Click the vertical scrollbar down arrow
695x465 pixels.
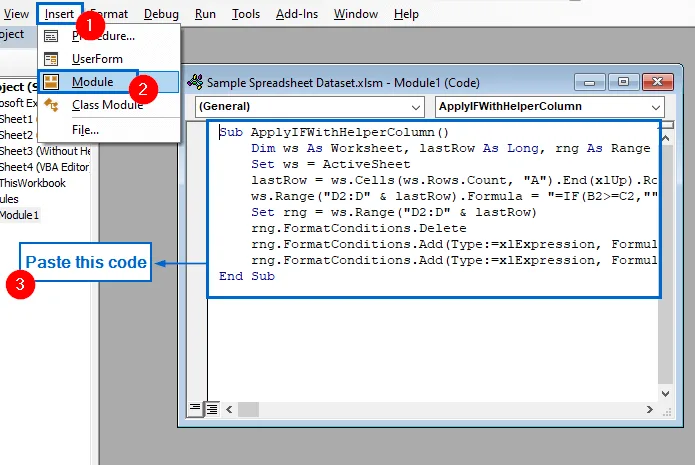(x=665, y=394)
